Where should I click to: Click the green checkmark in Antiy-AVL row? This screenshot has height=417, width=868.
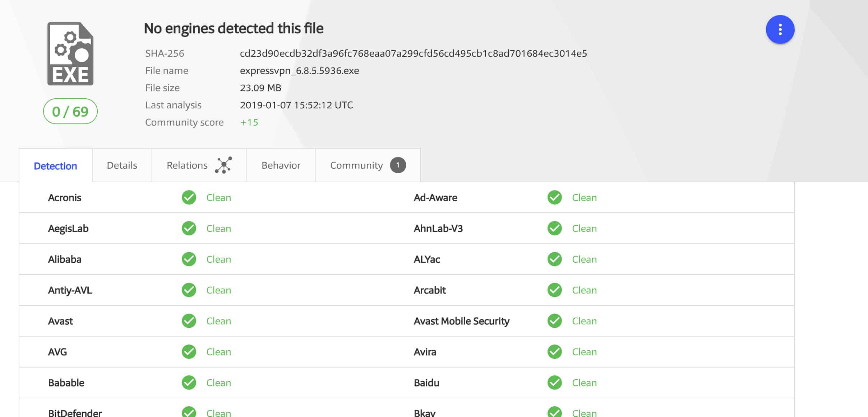pos(189,290)
